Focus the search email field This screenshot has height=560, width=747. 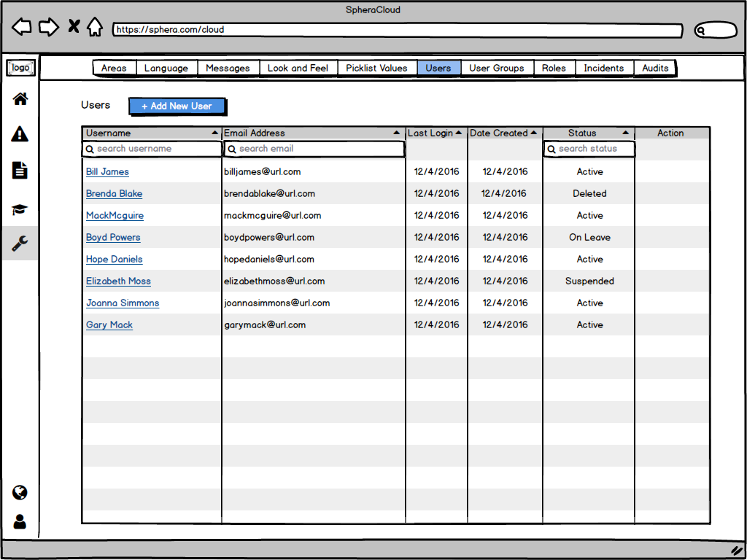point(314,149)
